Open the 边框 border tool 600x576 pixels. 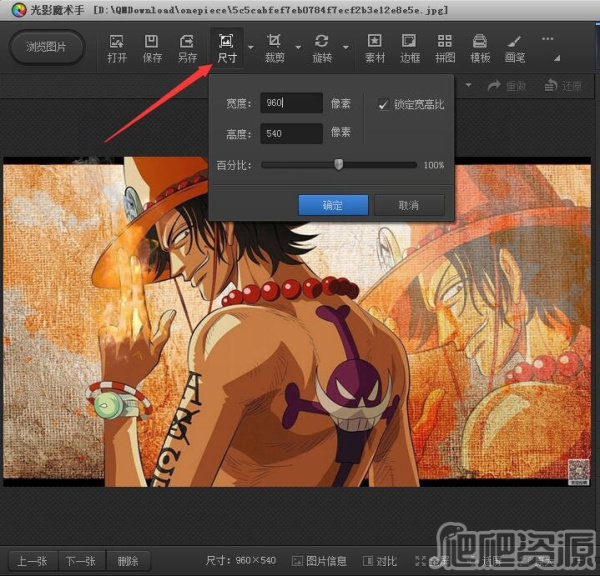pos(409,48)
